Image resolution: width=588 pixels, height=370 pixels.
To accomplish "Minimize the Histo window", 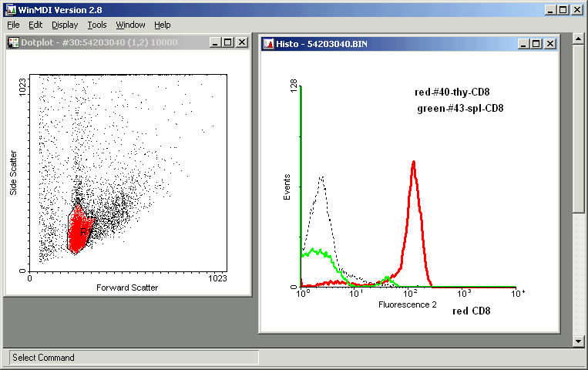I will coord(524,44).
